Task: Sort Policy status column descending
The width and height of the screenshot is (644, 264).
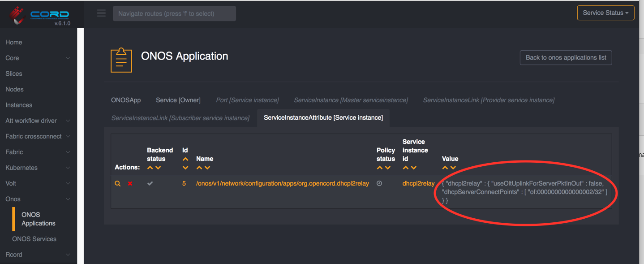Action: pos(388,168)
